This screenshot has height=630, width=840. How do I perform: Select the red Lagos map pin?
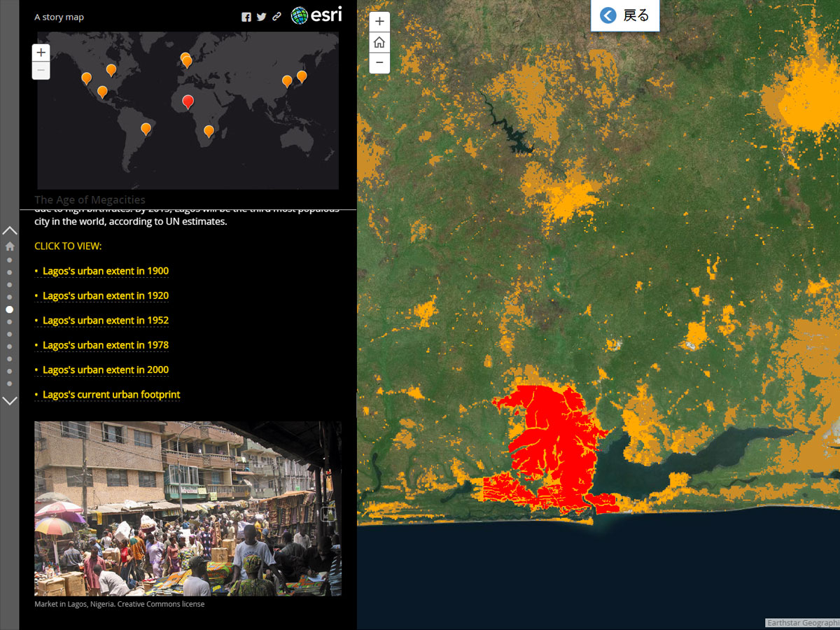tap(188, 102)
